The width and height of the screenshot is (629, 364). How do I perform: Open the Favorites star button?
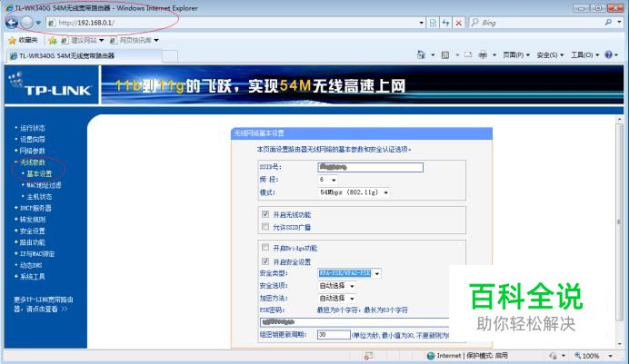[23, 40]
